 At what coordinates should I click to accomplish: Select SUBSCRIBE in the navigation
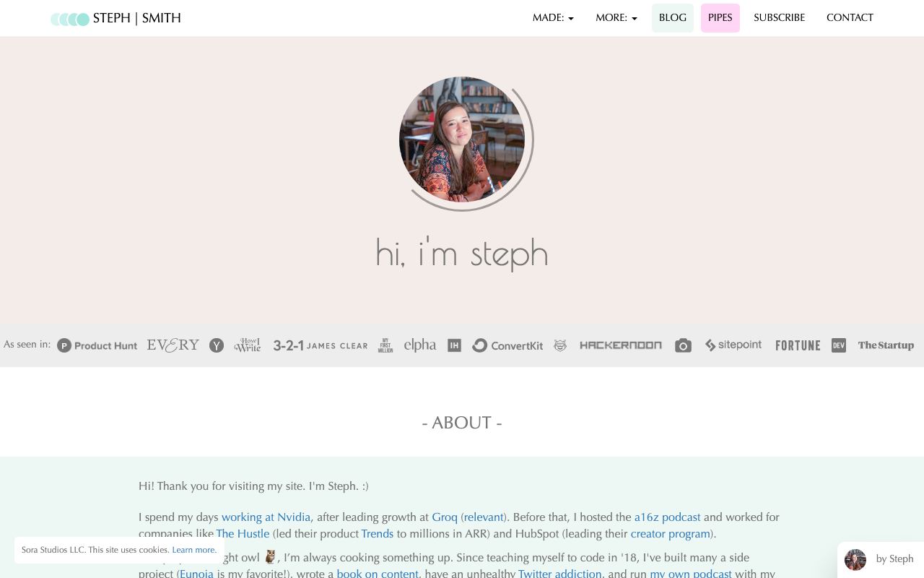[780, 18]
